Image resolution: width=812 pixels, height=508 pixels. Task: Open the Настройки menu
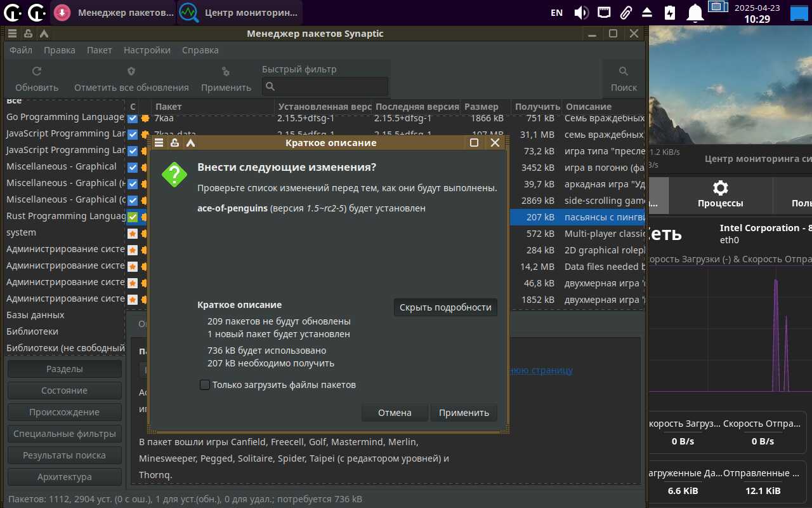click(147, 50)
